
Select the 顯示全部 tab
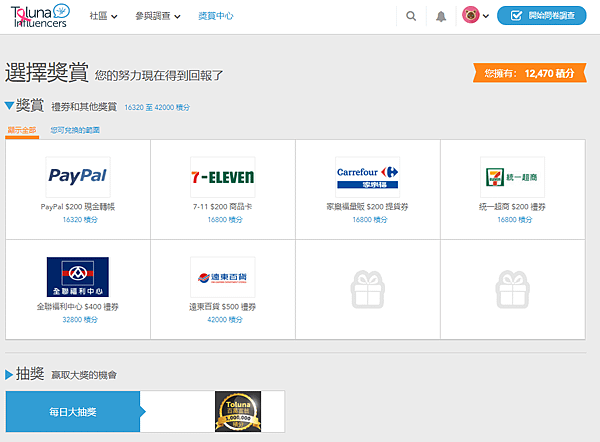tap(22, 130)
